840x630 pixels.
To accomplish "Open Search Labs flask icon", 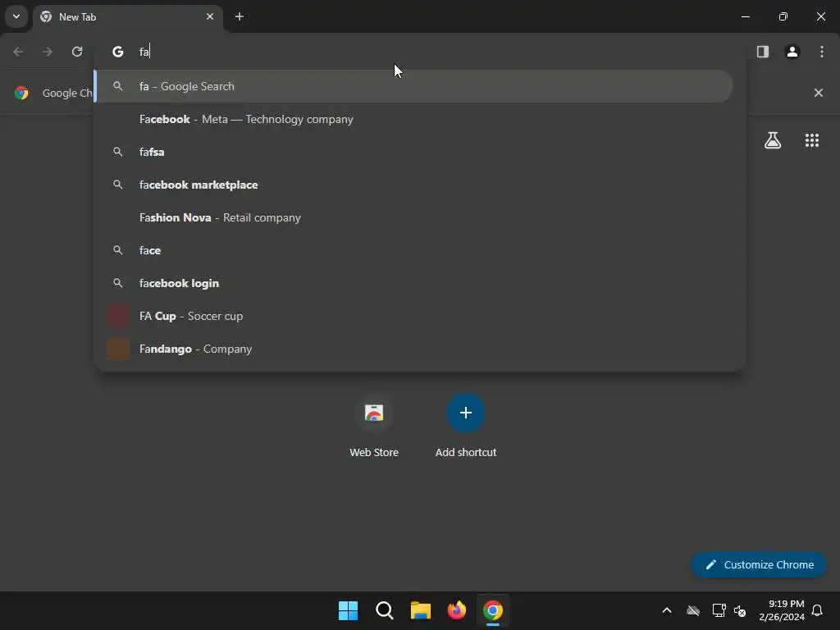I will pos(773,140).
